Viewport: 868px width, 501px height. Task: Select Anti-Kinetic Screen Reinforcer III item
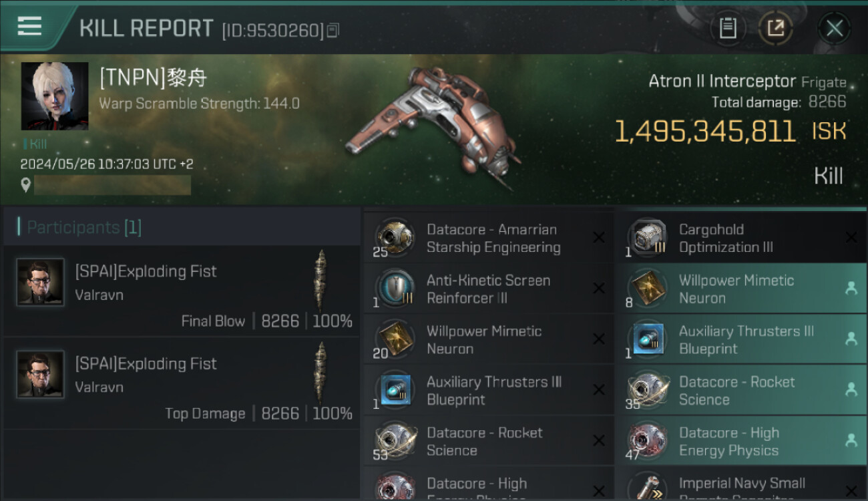489,289
